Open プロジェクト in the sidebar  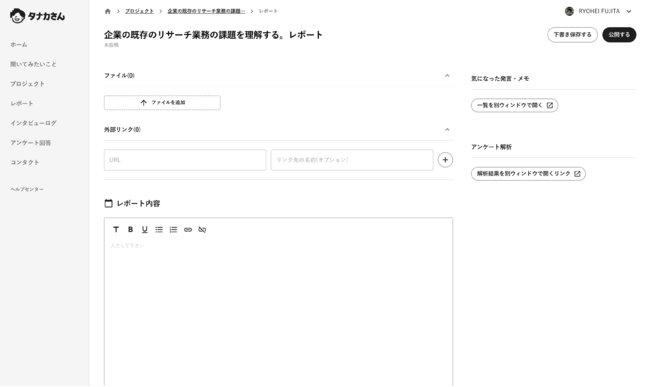(x=27, y=84)
